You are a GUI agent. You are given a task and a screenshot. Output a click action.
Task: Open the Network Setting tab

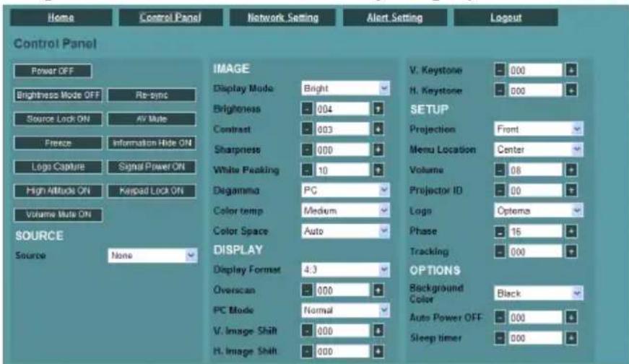click(x=283, y=17)
